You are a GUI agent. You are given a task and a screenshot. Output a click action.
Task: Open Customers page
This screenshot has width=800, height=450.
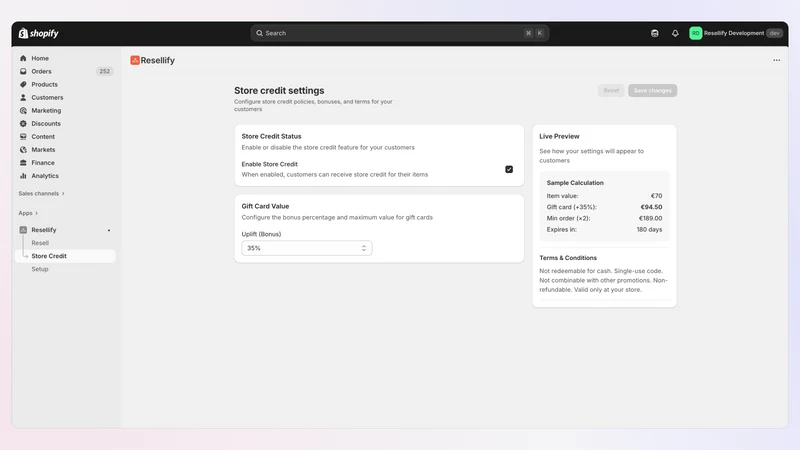47,97
